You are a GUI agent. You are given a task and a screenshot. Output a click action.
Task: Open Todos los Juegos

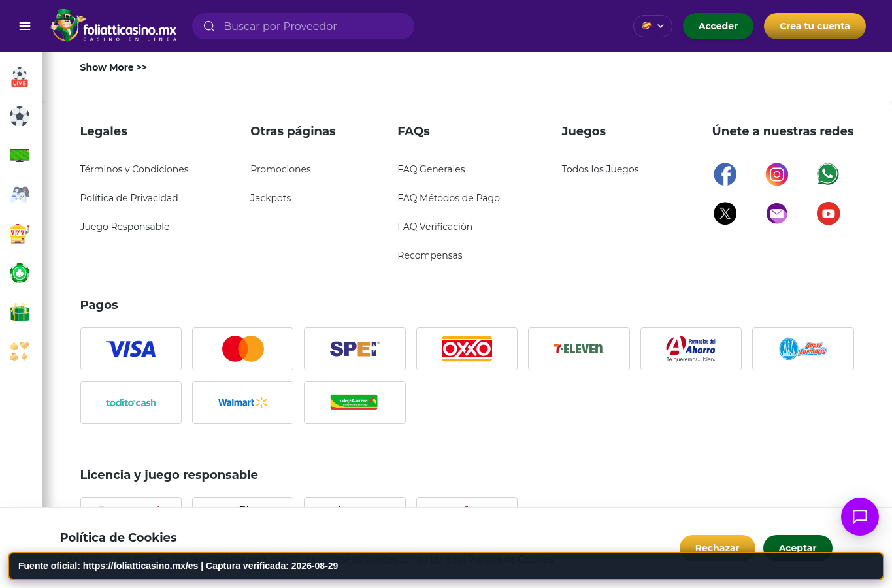coord(601,169)
